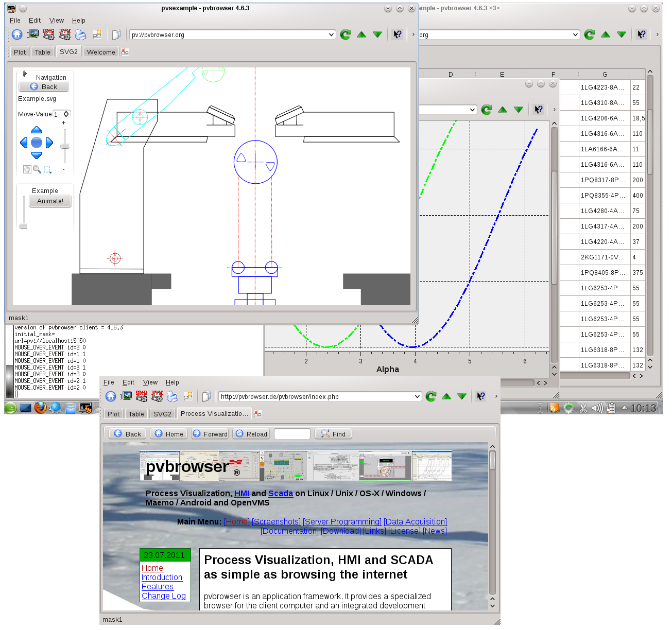
Task: Click the printer icon in pvsexample toolbar
Action: (80, 34)
